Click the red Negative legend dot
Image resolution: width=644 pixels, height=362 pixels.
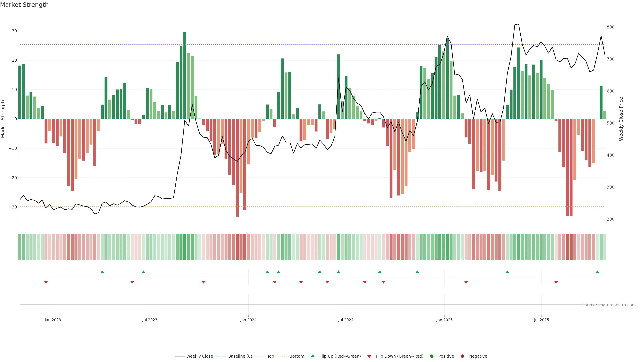(462, 356)
